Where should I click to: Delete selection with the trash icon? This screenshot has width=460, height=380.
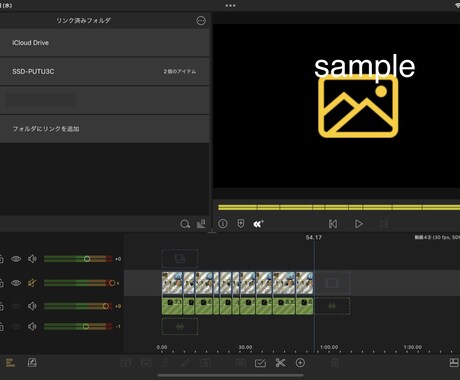point(335,363)
